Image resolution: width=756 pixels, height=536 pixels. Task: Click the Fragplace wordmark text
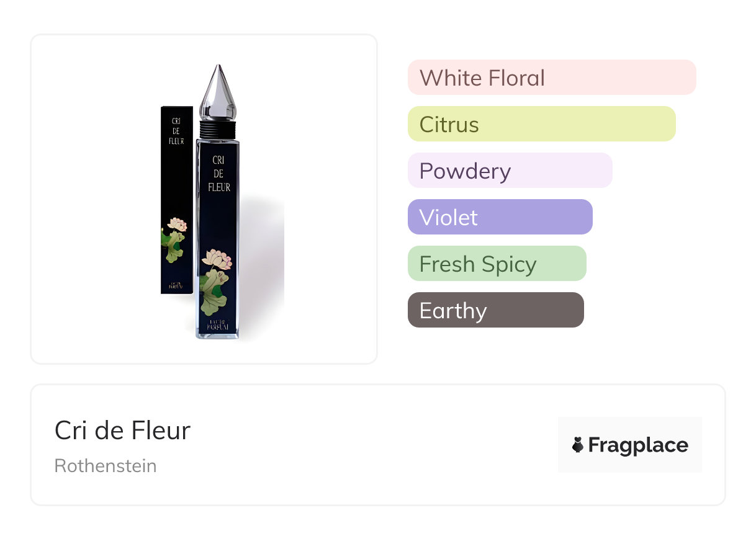pyautogui.click(x=638, y=445)
